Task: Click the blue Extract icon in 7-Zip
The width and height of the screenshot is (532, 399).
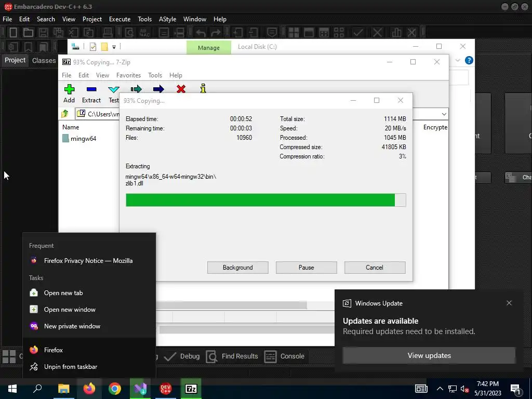Action: coord(91,89)
